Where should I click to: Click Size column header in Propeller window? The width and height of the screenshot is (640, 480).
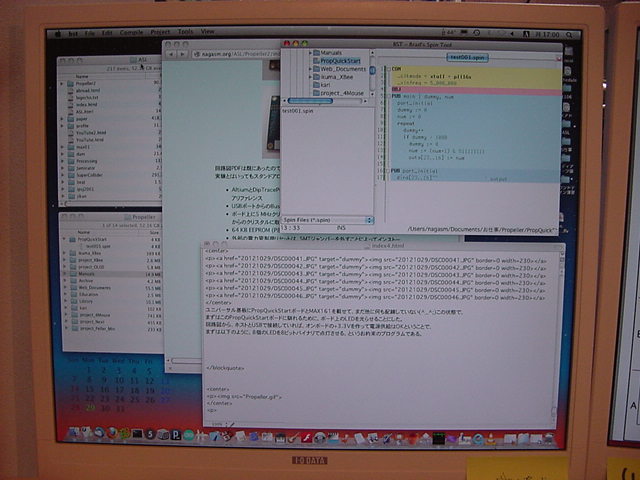coord(154,232)
